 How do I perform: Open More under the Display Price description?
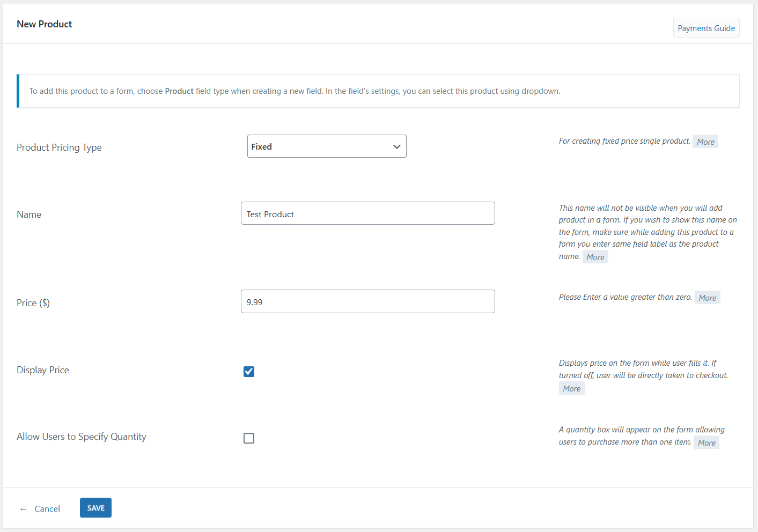(571, 389)
